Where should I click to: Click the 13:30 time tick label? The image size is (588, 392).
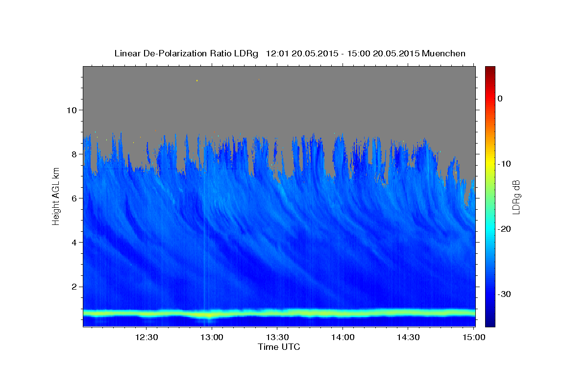coord(277,337)
